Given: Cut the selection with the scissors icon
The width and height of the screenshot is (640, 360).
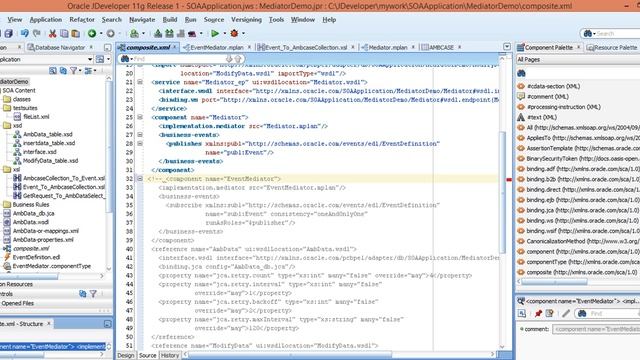Looking at the screenshot, I should point(52,33).
